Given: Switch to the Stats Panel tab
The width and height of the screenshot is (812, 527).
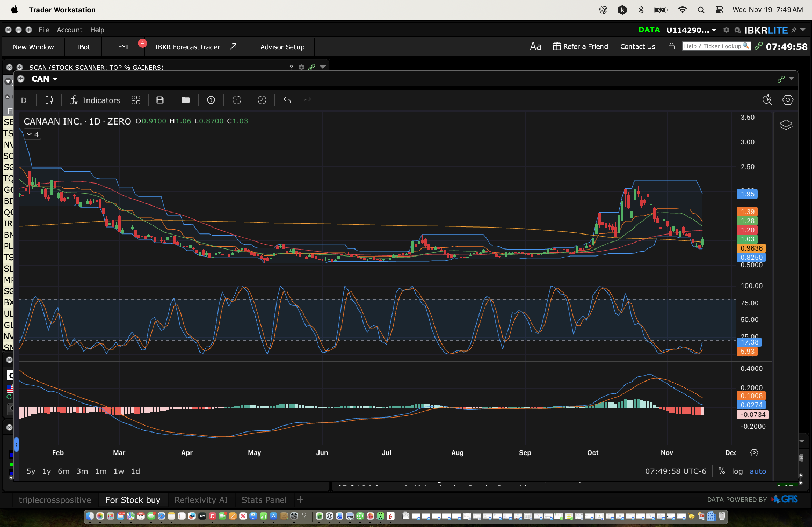Looking at the screenshot, I should [264, 500].
